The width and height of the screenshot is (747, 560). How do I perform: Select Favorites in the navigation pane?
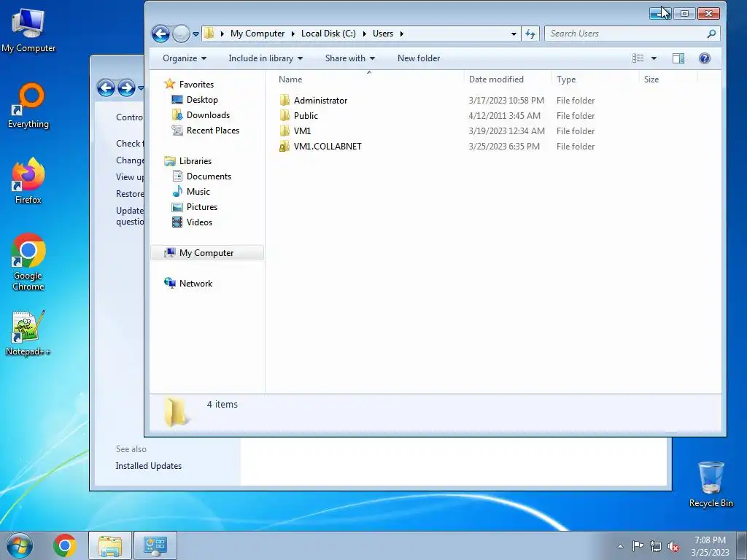point(196,85)
